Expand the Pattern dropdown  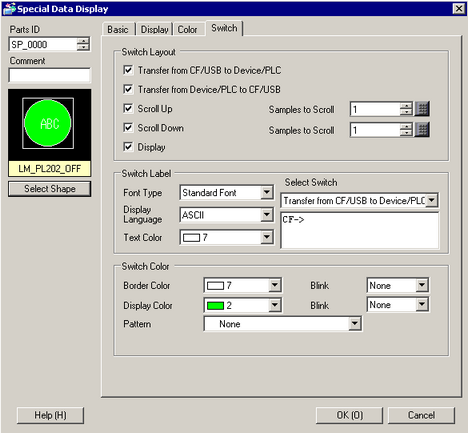(355, 323)
